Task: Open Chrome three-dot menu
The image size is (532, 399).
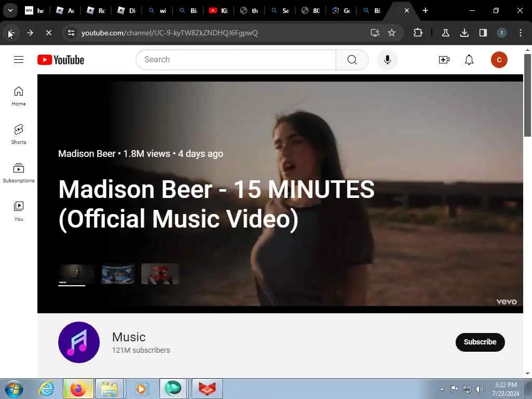Action: pos(521,33)
